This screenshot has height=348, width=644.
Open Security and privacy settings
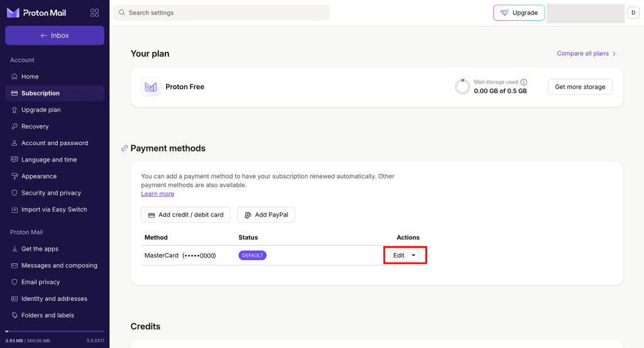point(51,193)
